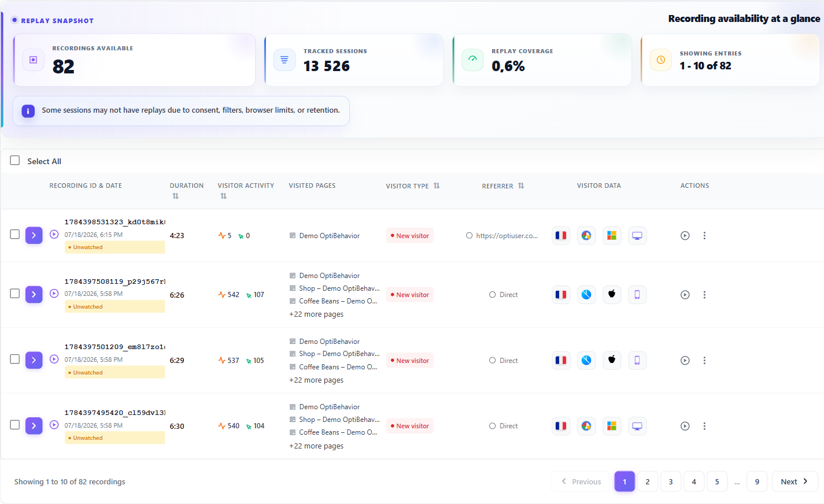
Task: Click Safari browser icon in 6:26 recording row
Action: (x=586, y=295)
